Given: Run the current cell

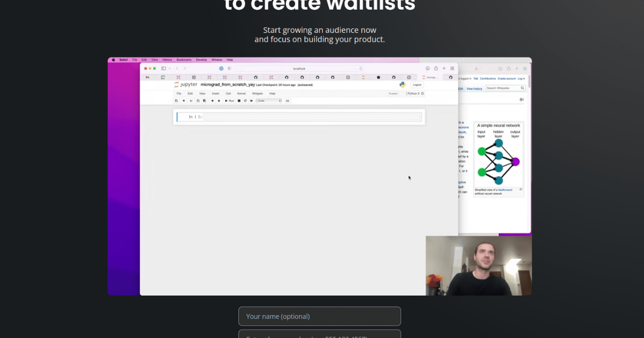Looking at the screenshot, I should (229, 100).
